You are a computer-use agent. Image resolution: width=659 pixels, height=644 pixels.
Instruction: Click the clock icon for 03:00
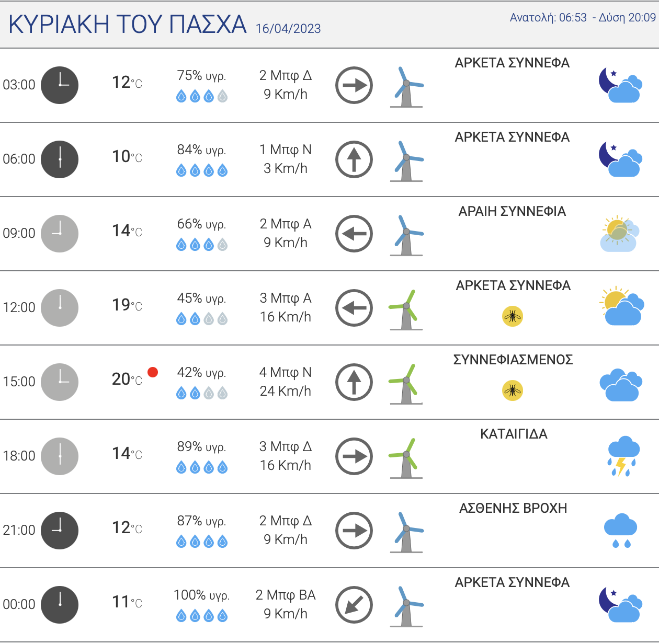click(60, 85)
